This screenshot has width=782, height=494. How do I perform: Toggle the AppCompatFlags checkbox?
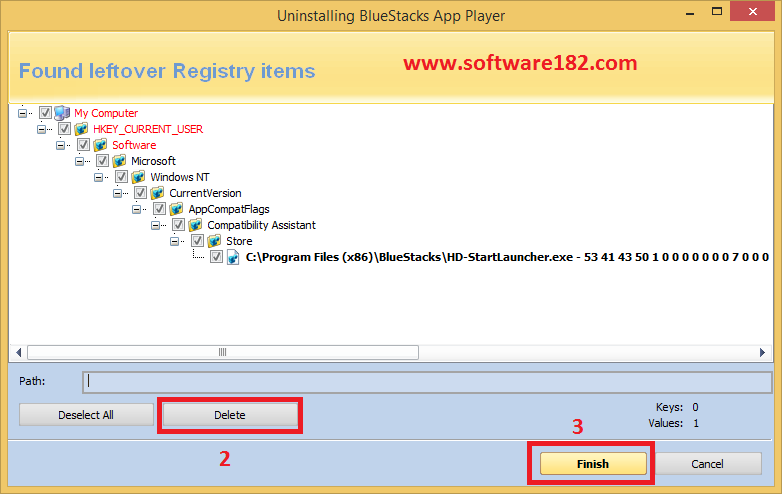coord(159,208)
